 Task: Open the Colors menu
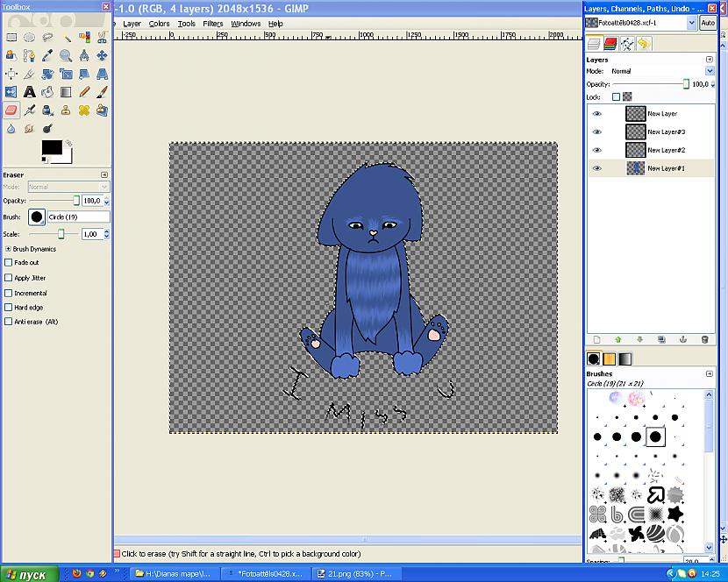coord(159,24)
